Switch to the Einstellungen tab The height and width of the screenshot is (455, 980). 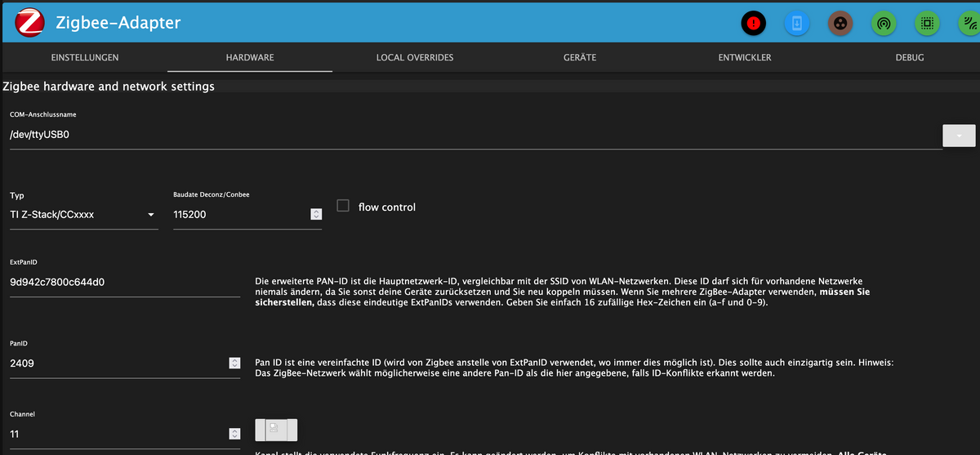pyautogui.click(x=85, y=58)
